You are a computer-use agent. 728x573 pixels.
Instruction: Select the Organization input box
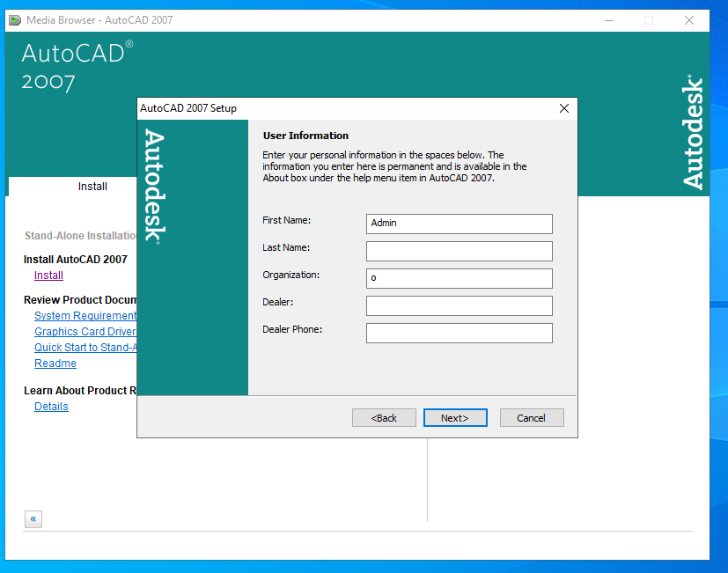(459, 278)
